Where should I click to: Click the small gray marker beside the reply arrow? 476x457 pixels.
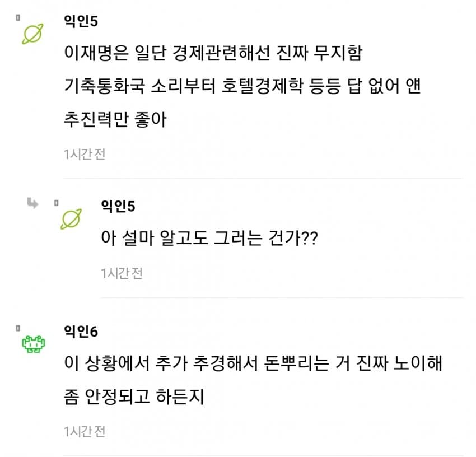tap(56, 201)
